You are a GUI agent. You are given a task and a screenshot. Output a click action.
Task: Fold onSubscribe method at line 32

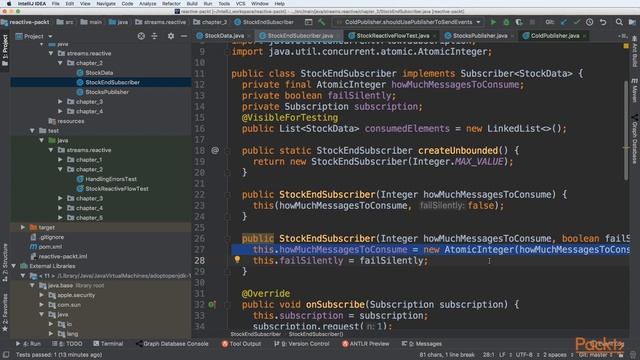pos(227,304)
